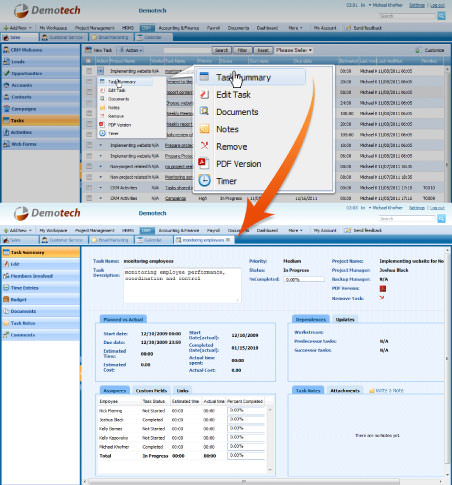This screenshot has width=452, height=485.
Task: Click the Log out link in the upper header
Action: click(437, 5)
